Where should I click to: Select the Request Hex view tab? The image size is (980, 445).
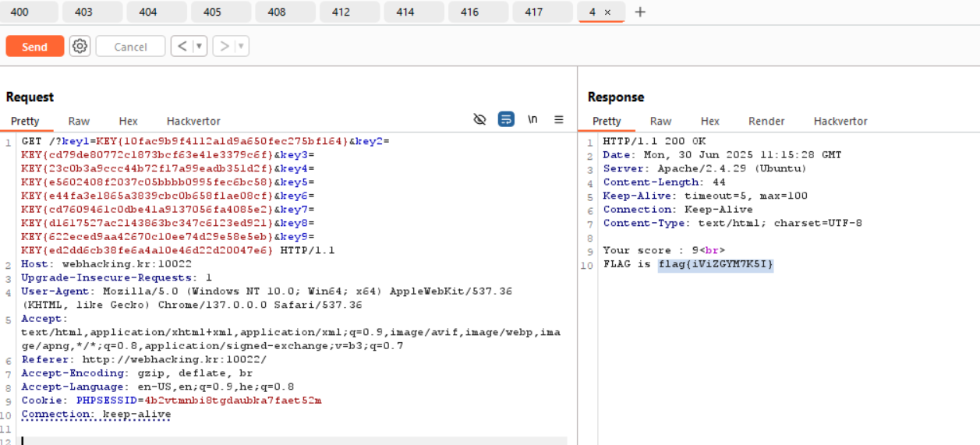[x=129, y=121]
